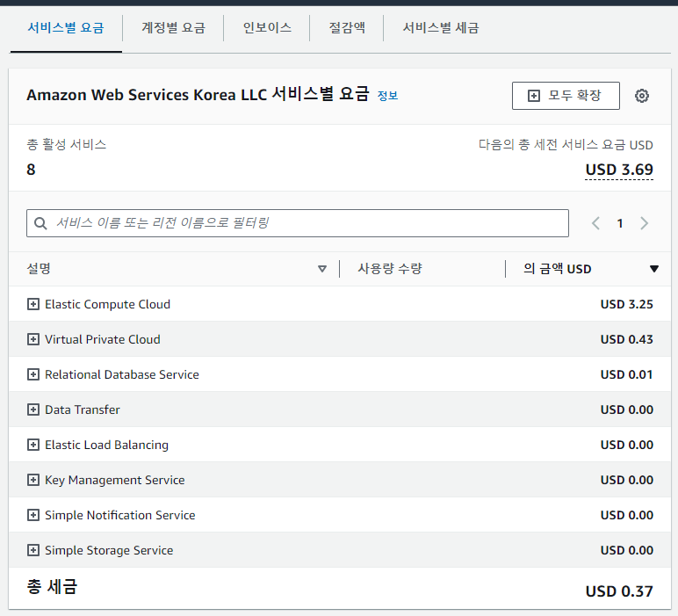The image size is (678, 616).
Task: Expand the Simple Storage Service row
Action: pyautogui.click(x=33, y=550)
